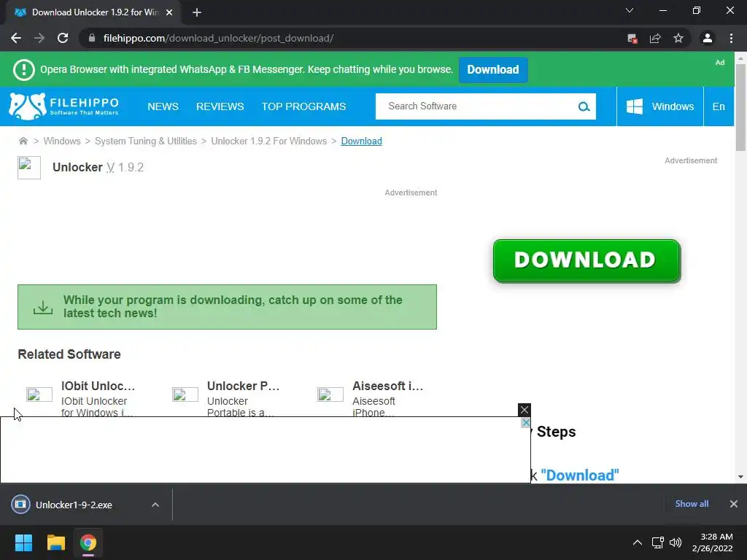Close the downloads bar
The width and height of the screenshot is (747, 560).
tap(734, 504)
